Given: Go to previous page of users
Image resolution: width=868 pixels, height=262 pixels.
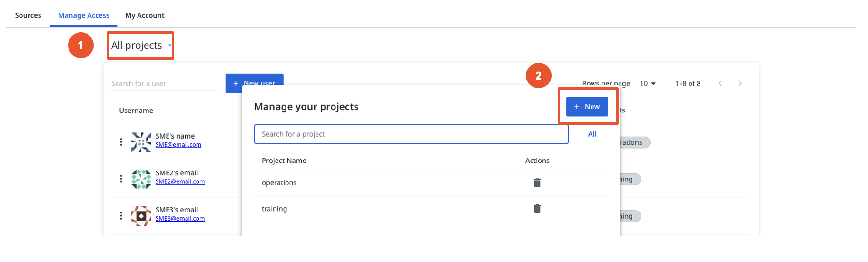Looking at the screenshot, I should click(x=720, y=83).
